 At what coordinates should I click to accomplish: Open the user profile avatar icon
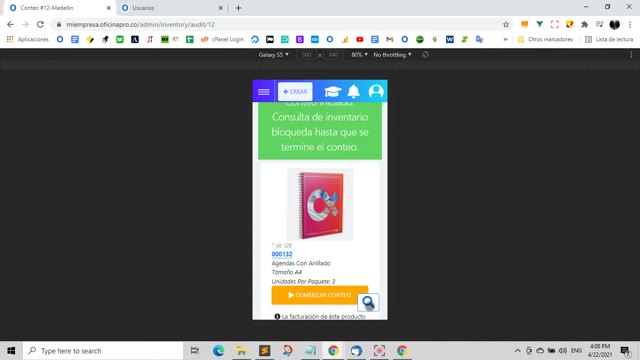click(376, 91)
